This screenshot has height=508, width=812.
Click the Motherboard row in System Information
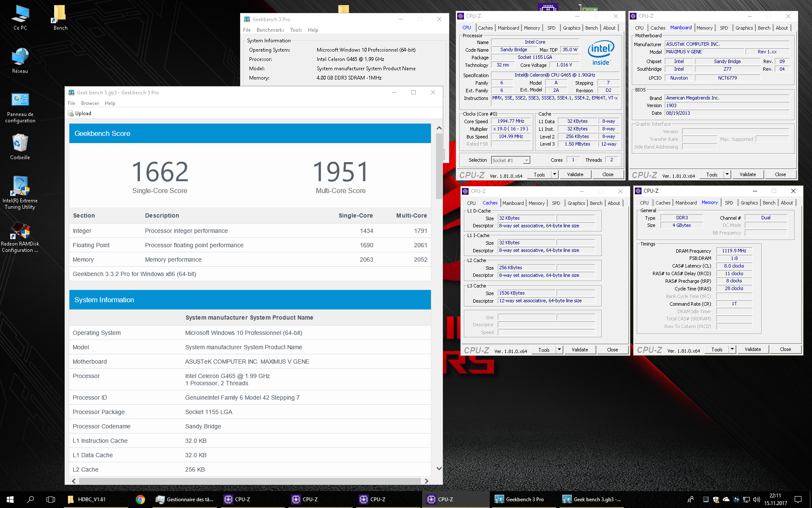[250, 362]
